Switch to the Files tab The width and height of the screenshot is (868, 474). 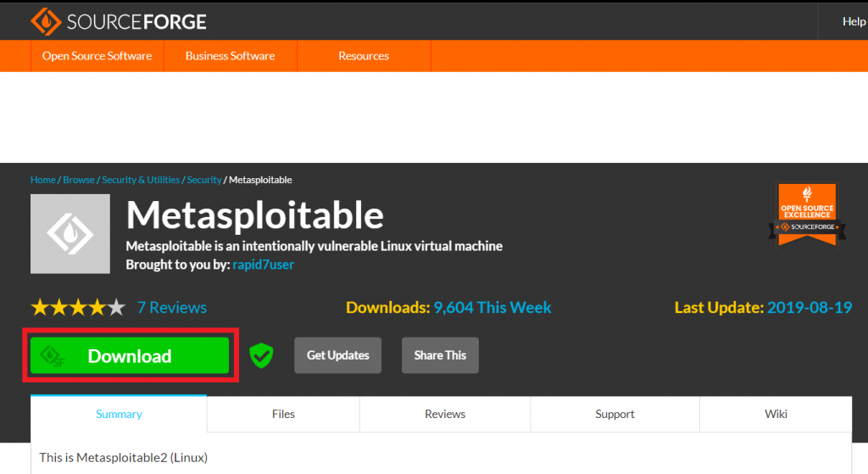283,414
